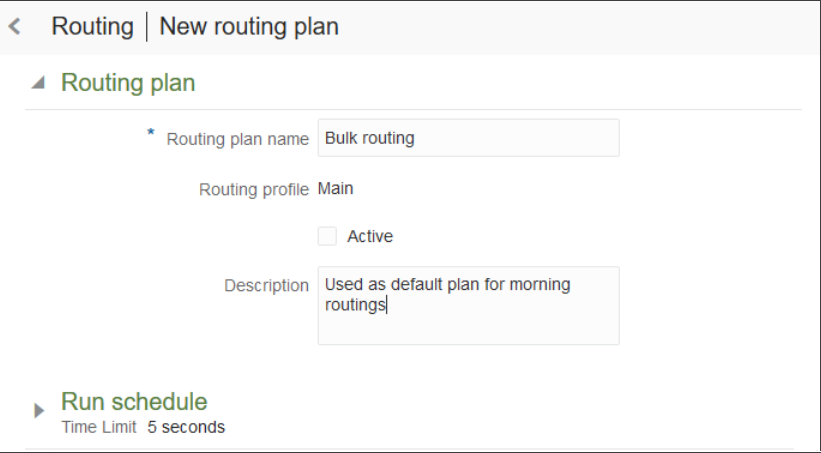The height and width of the screenshot is (453, 821).
Task: Click the Routing plan name field label
Action: (237, 139)
